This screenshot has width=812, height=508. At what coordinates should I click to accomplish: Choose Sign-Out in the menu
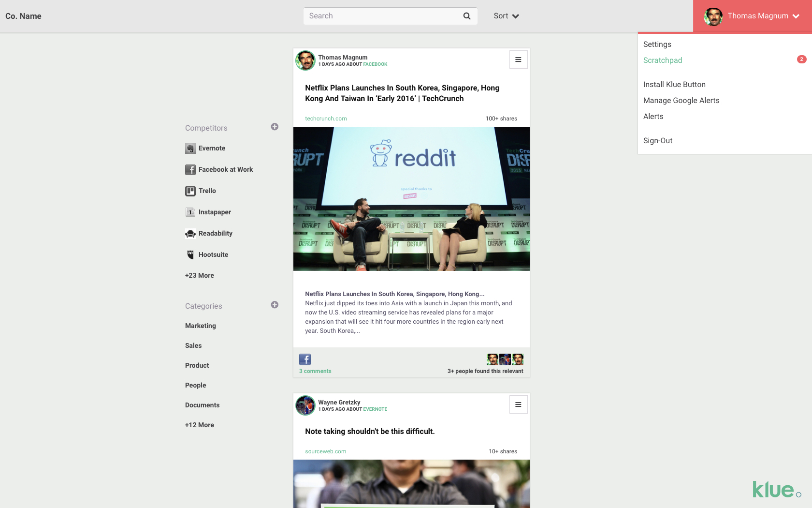tap(658, 141)
